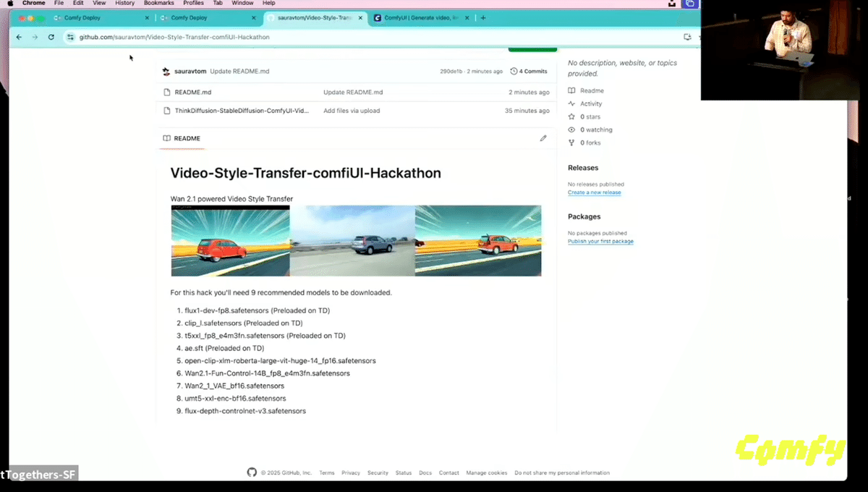Click the Readme book icon in the sidebar
868x492 pixels.
click(571, 90)
